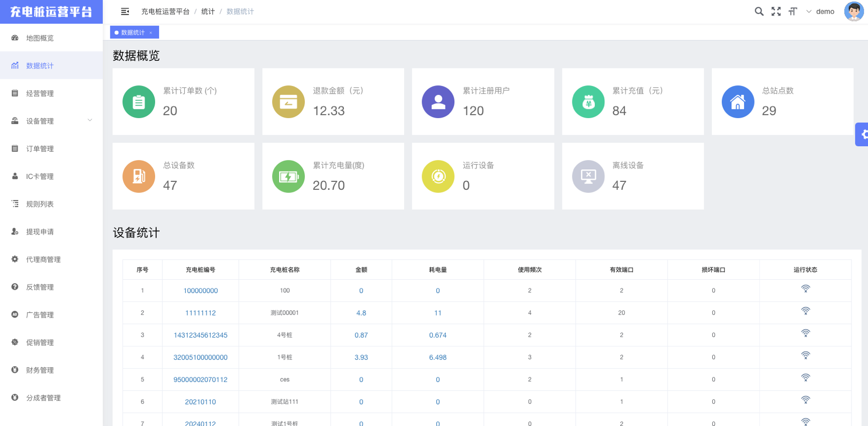Click the 总站点数 house icon

[x=738, y=102]
